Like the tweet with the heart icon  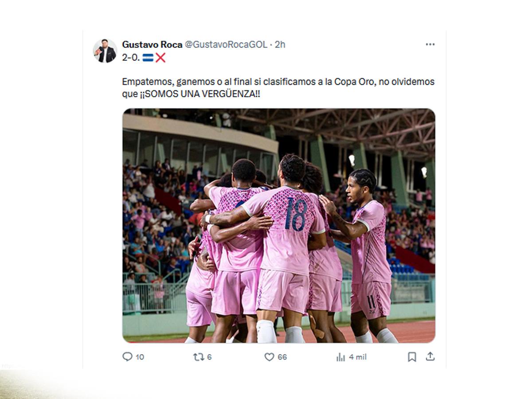point(269,357)
